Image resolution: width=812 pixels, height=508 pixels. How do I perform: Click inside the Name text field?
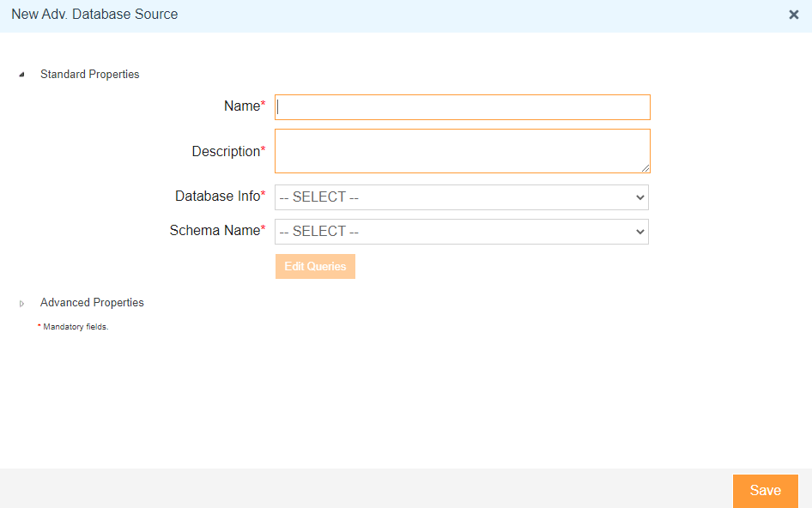463,107
